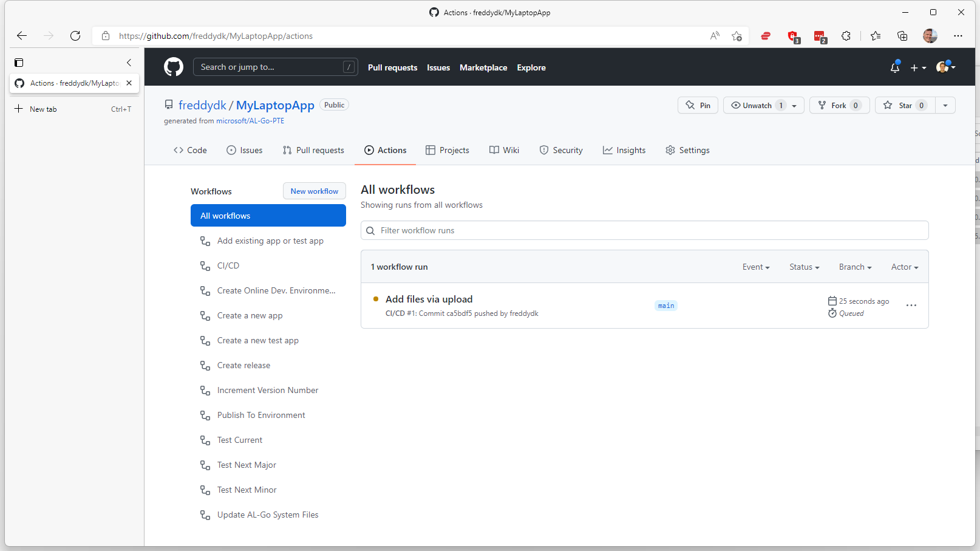Open browser favorites via the star toolbar icon
Viewport: 980px width, 551px height.
tap(875, 36)
